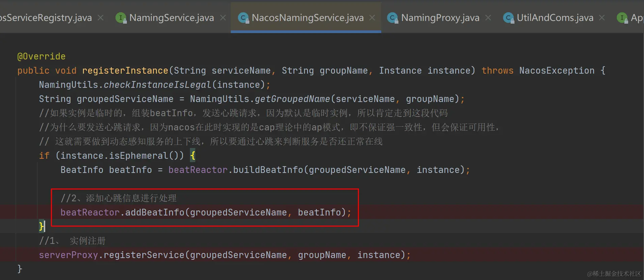Click the getGroupedName method call
The image size is (644, 280).
point(292,99)
